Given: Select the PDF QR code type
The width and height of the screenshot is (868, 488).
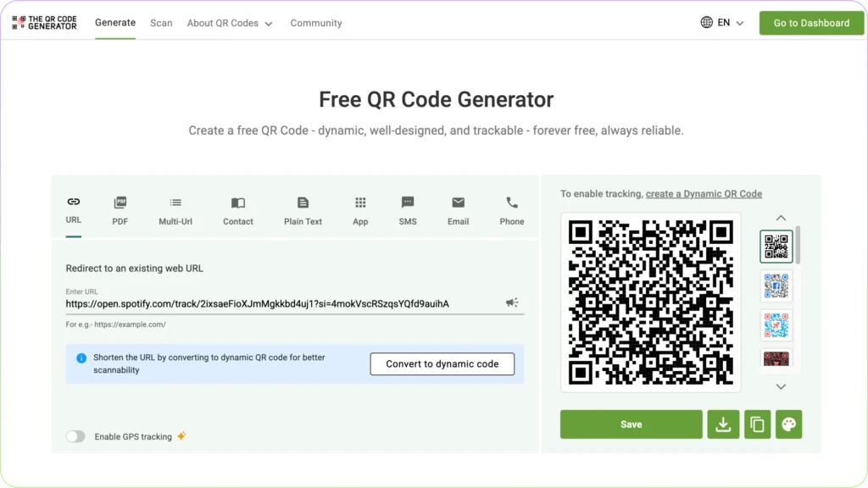Looking at the screenshot, I should click(x=120, y=209).
